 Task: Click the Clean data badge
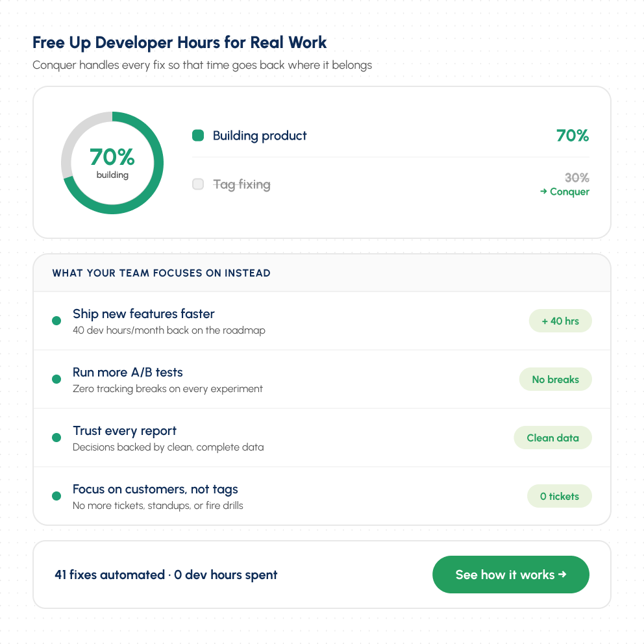553,438
